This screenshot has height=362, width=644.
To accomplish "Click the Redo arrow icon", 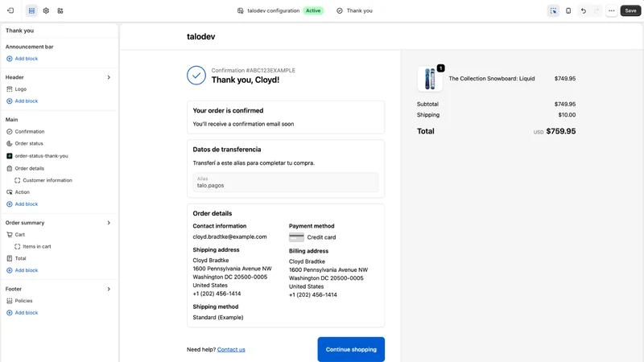I will pyautogui.click(x=597, y=10).
